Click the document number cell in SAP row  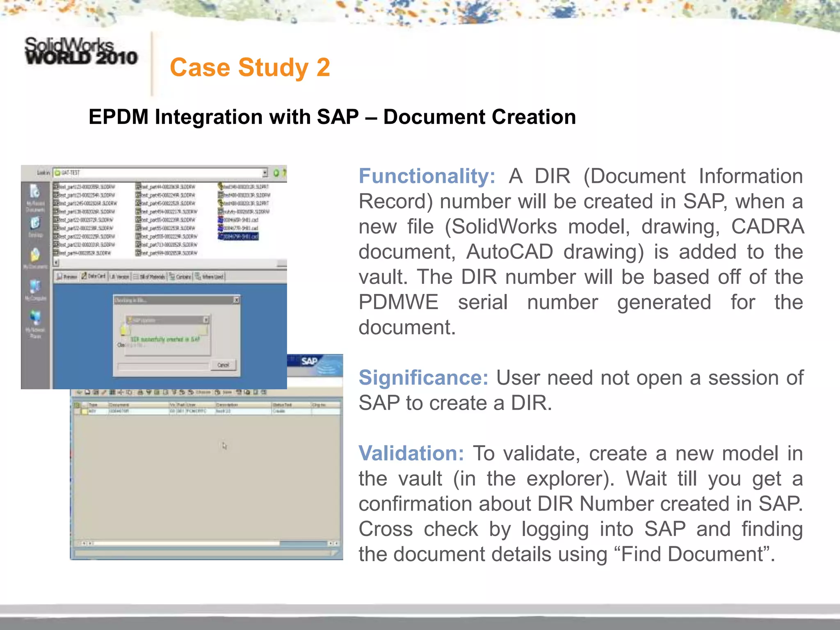coord(139,411)
